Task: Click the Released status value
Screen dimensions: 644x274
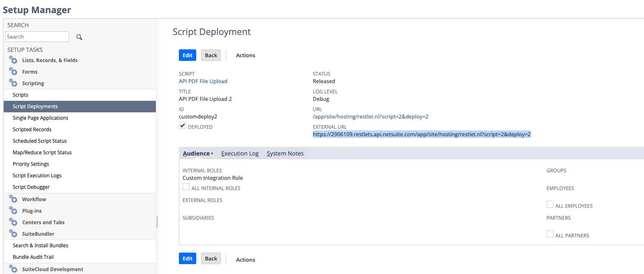Action: point(324,81)
